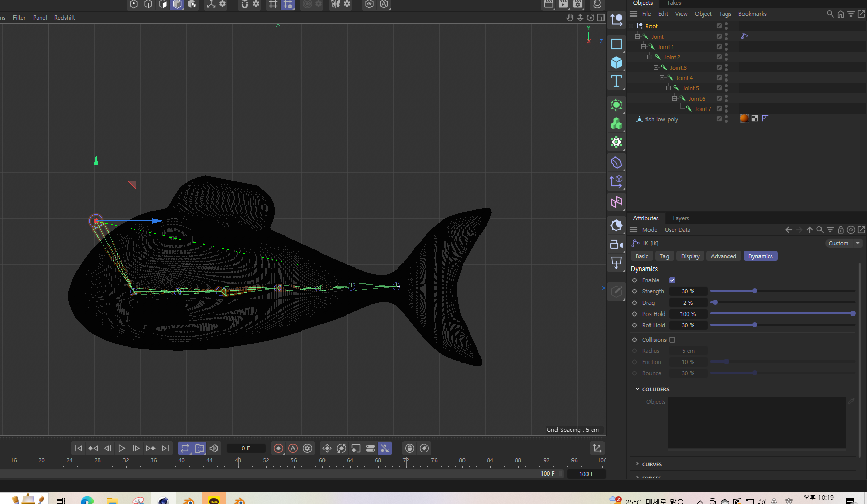Open the Advanced tab of IK tag
This screenshot has width=867, height=504.
(723, 256)
